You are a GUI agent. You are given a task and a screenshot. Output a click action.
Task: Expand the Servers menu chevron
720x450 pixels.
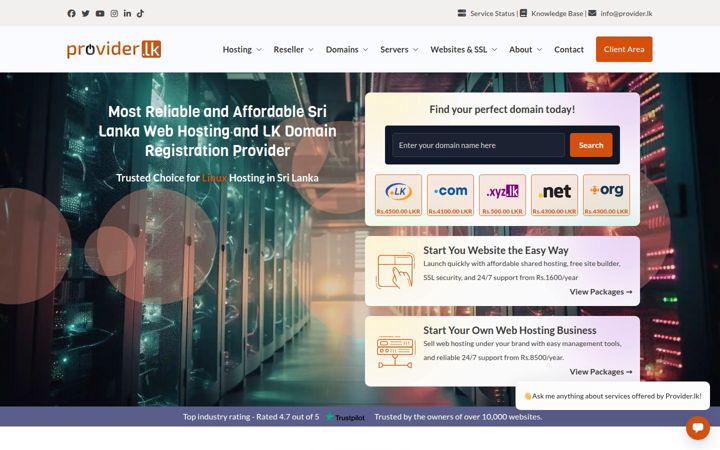pos(416,50)
